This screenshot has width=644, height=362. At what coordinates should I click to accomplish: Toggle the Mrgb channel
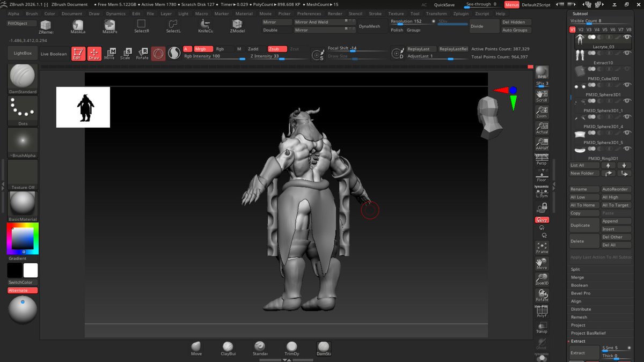point(202,49)
